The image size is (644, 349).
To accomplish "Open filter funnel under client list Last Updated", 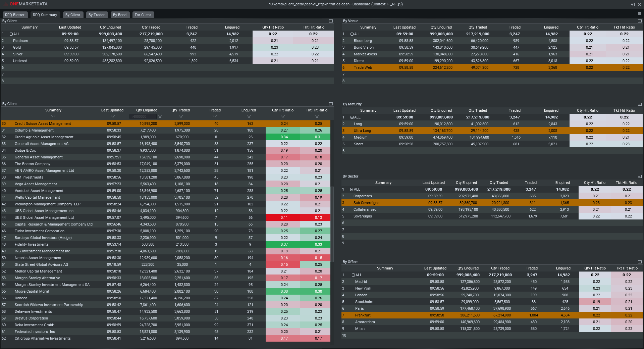I will click(x=112, y=116).
